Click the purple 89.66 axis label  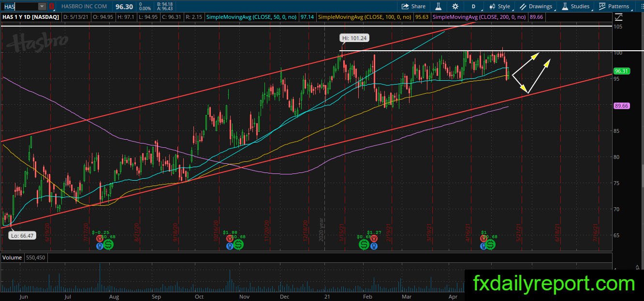(x=621, y=105)
